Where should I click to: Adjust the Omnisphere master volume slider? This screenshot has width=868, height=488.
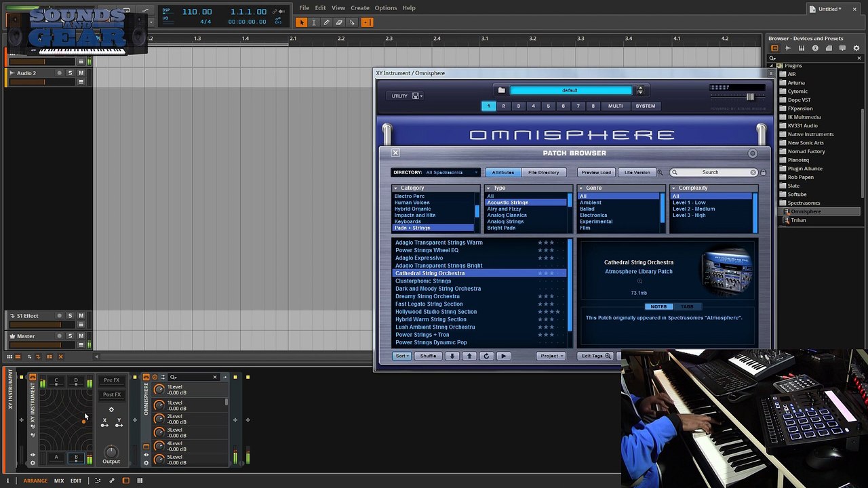(x=750, y=97)
